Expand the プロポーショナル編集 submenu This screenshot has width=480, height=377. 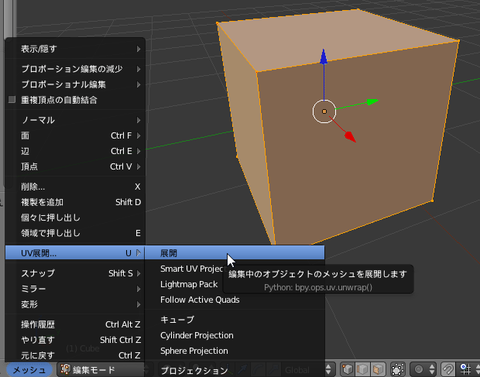[x=75, y=85]
